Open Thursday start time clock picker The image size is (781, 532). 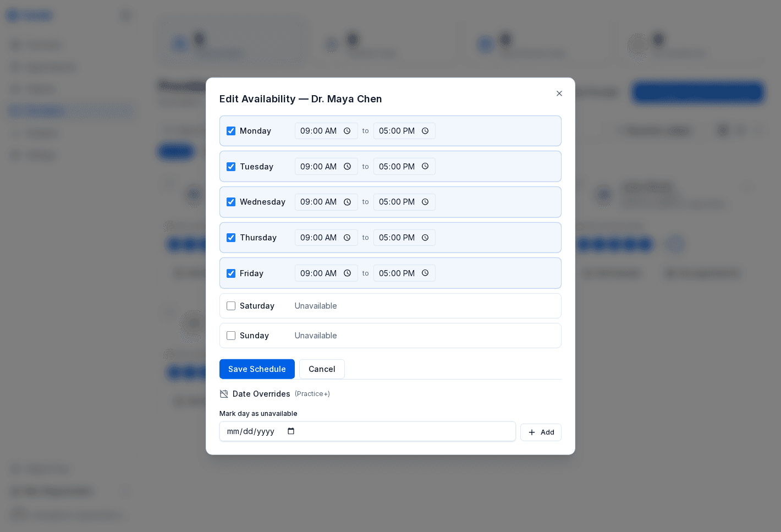tap(347, 238)
